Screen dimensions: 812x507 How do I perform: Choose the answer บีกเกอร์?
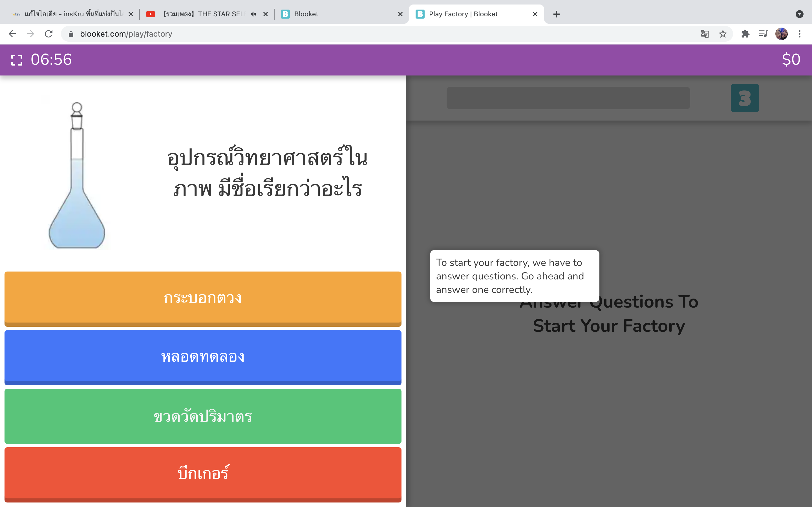(x=202, y=474)
